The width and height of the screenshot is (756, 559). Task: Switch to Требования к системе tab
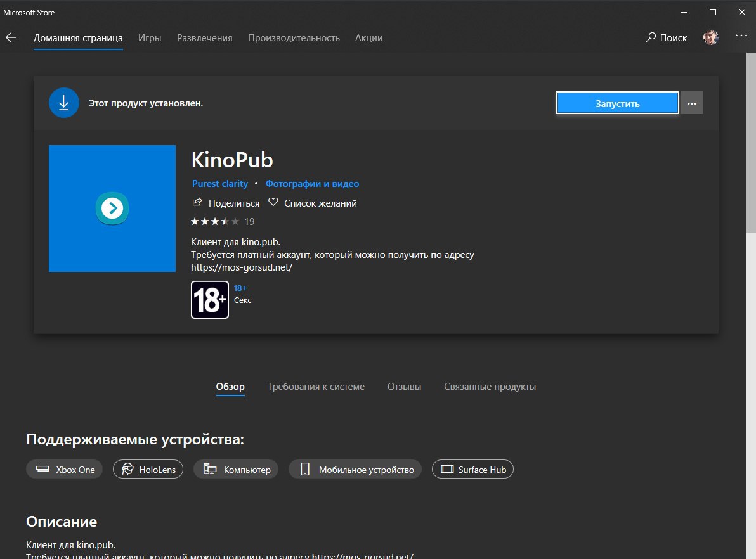pos(316,387)
